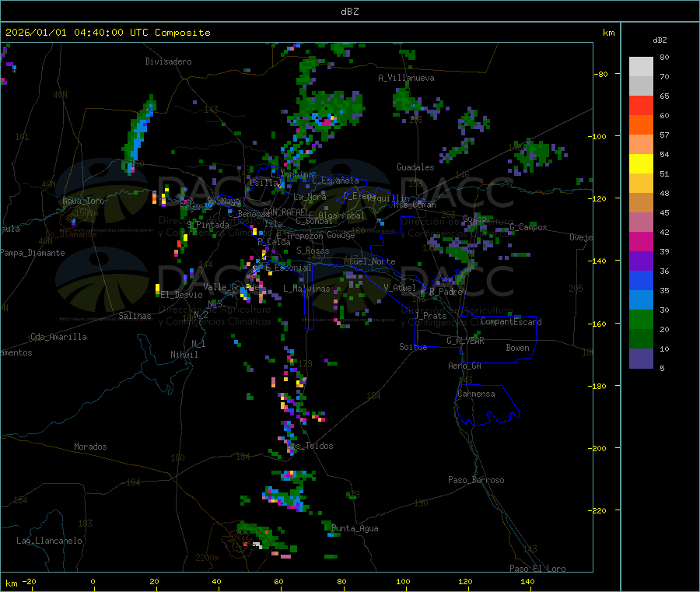Screen dimensions: 700x592
Task: Select the orange 57-60 dBZ legend band
Action: (x=641, y=125)
